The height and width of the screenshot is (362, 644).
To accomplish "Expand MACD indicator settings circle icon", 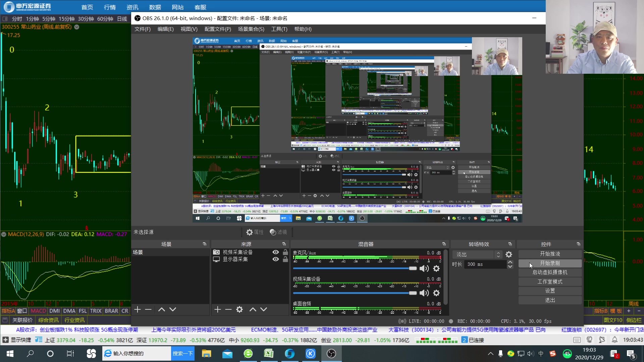I will click(x=4, y=234).
